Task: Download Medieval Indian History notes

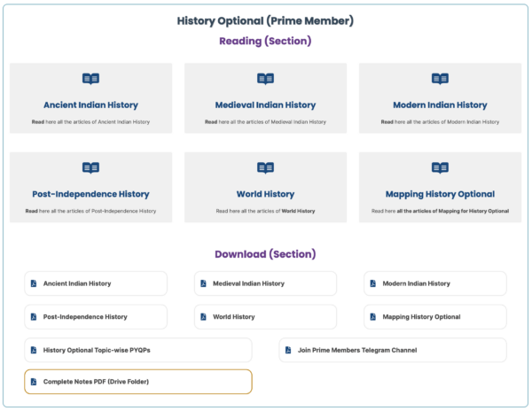Action: point(265,283)
